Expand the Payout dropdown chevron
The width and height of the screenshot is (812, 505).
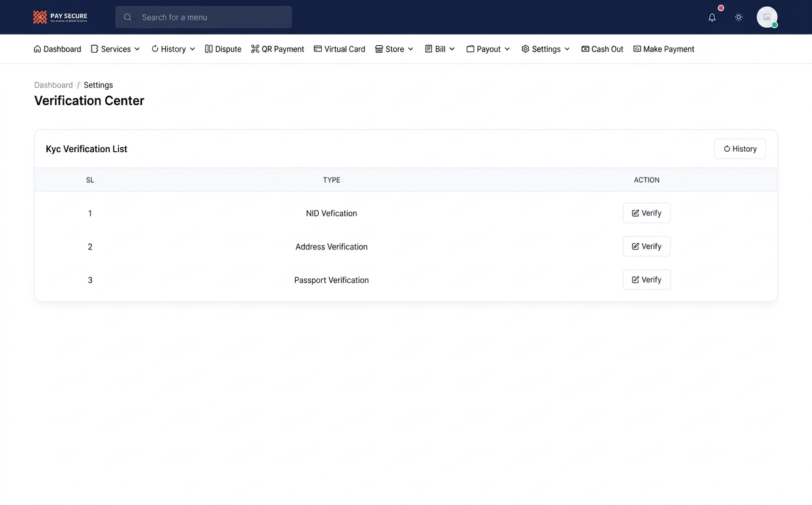point(507,49)
